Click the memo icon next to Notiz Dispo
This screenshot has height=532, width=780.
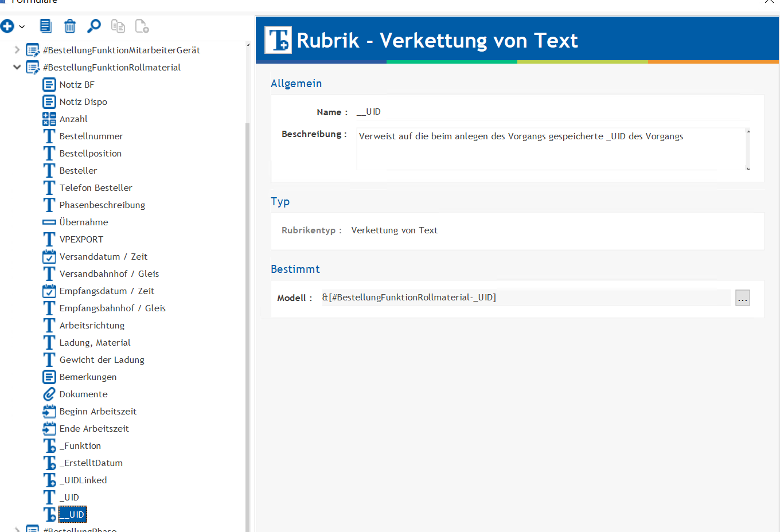click(49, 102)
